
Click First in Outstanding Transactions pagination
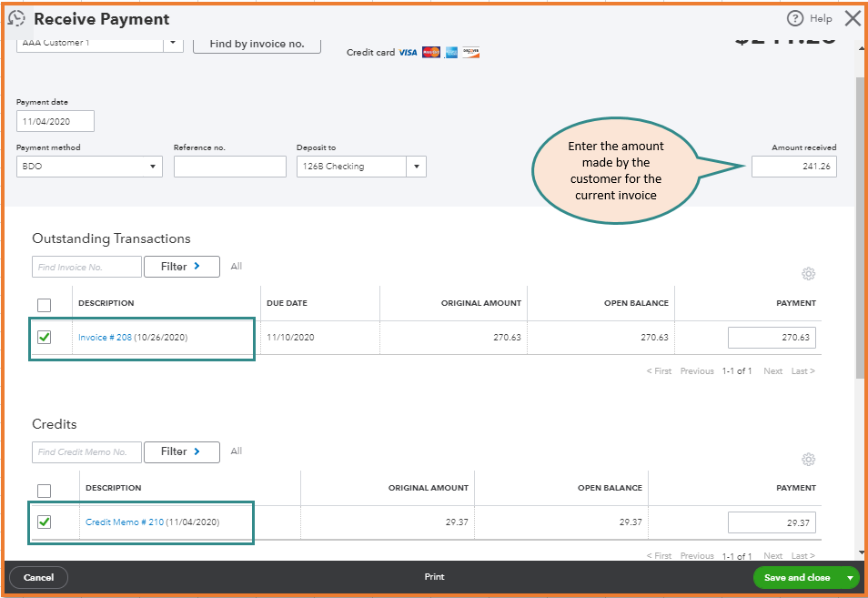[659, 371]
